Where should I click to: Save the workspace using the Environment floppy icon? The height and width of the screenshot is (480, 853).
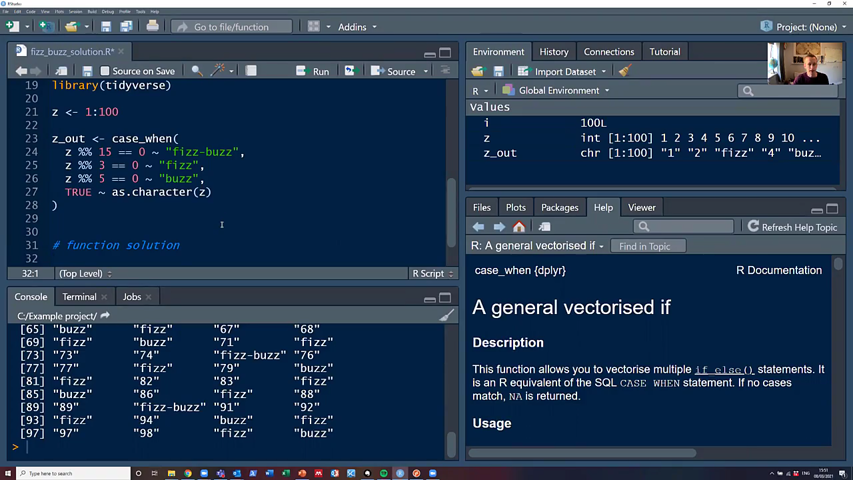[498, 71]
